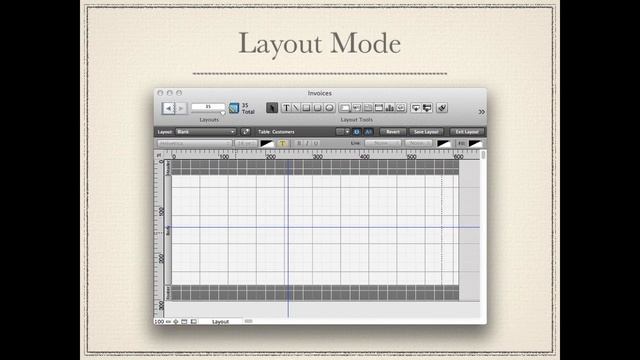Select the Rectangle tool

point(306,108)
